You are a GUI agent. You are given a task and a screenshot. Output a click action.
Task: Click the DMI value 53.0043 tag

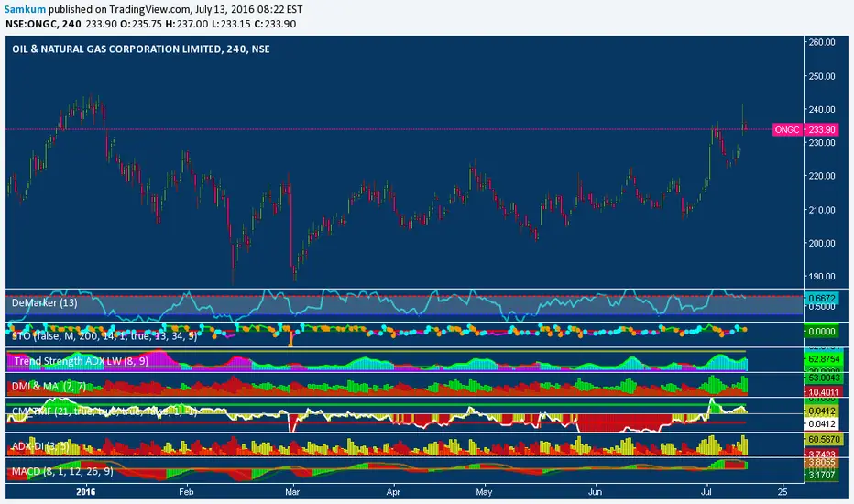823,378
